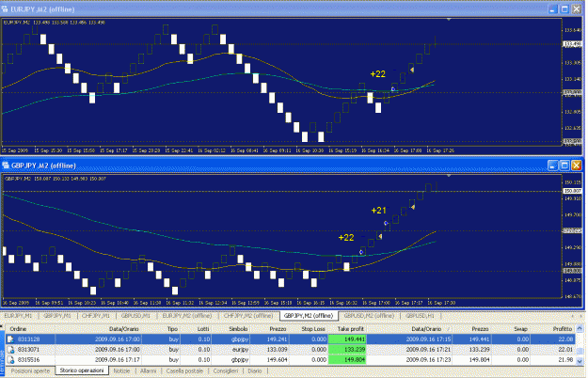The height and width of the screenshot is (378, 588).
Task: Open the Diario terminal tab
Action: tap(255, 370)
